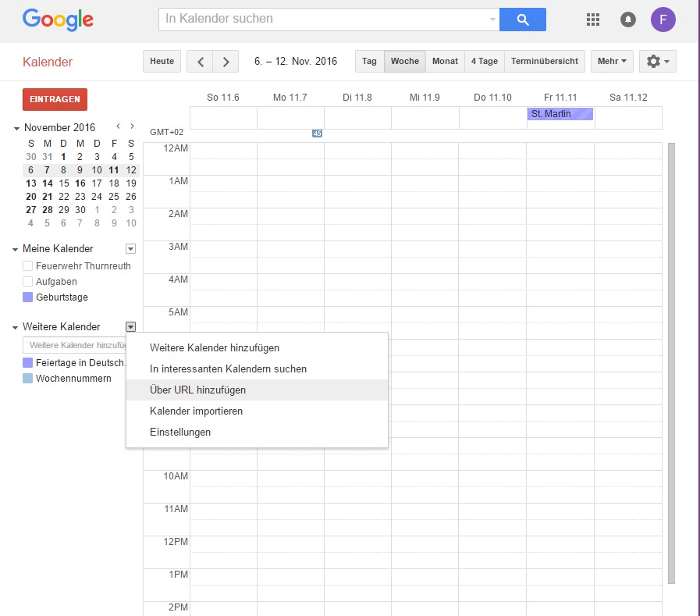Toggle the Aufgaben calendar checkbox
700x616 pixels.
pyautogui.click(x=28, y=282)
